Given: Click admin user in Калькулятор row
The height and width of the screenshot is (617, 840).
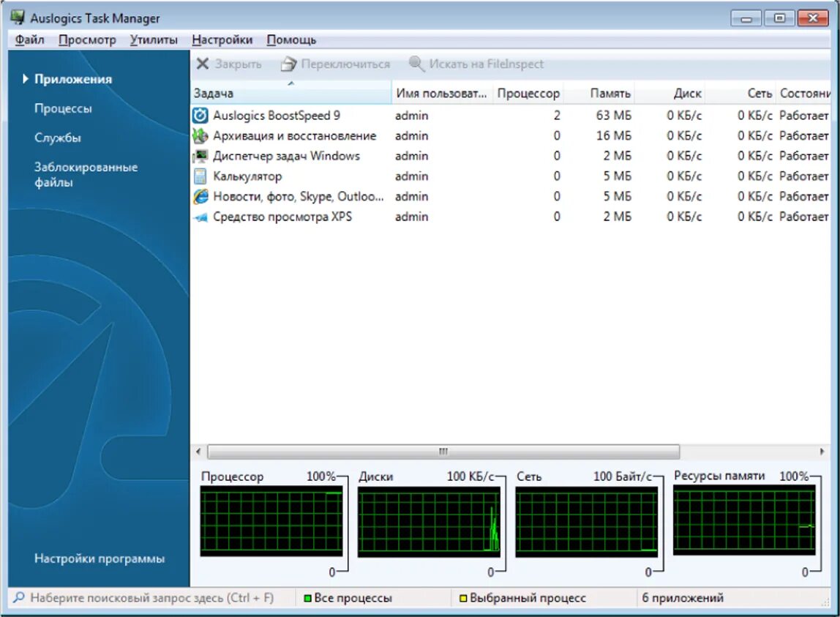Looking at the screenshot, I should point(411,176).
